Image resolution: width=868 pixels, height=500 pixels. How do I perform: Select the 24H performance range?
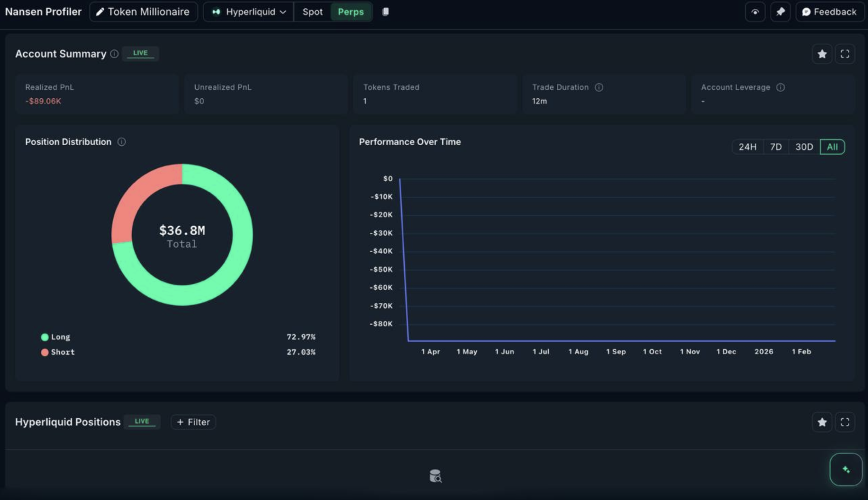[x=747, y=147]
